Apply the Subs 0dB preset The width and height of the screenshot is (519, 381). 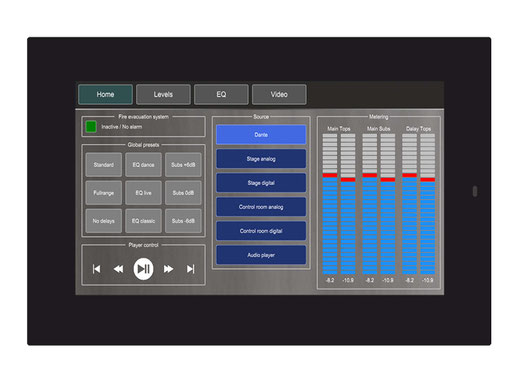[x=183, y=193]
